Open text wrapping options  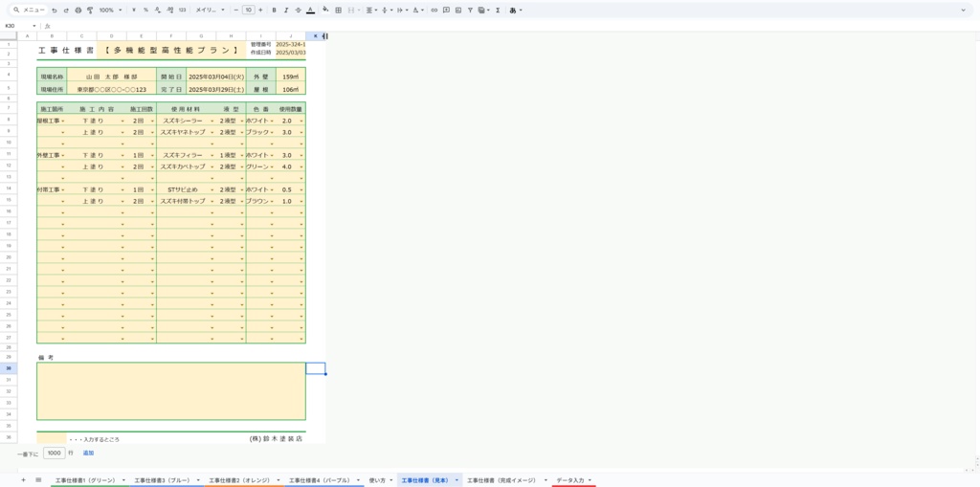point(401,10)
